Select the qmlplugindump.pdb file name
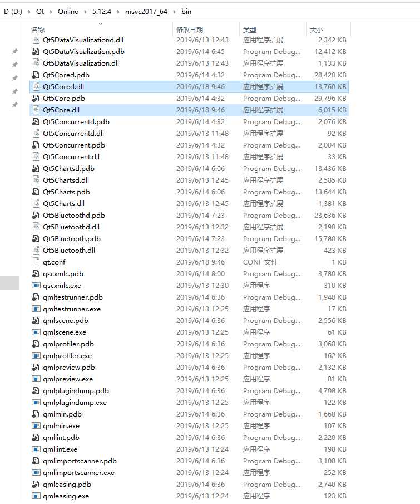 (x=76, y=391)
